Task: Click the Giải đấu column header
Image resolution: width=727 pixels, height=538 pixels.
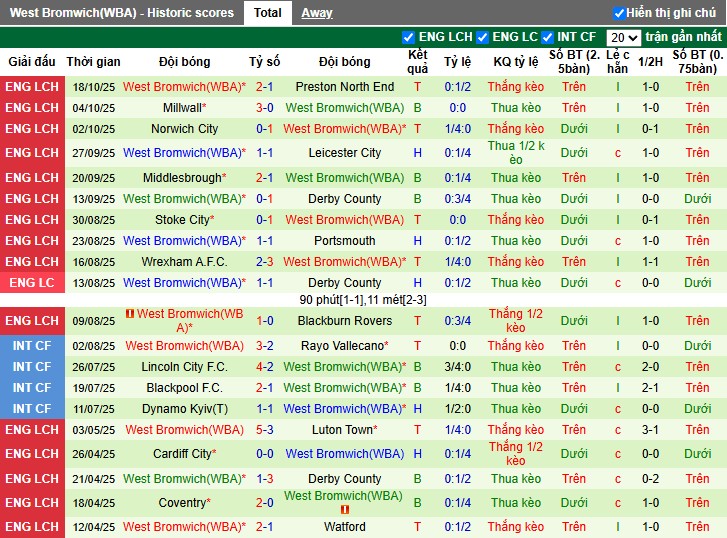Action: tap(32, 62)
